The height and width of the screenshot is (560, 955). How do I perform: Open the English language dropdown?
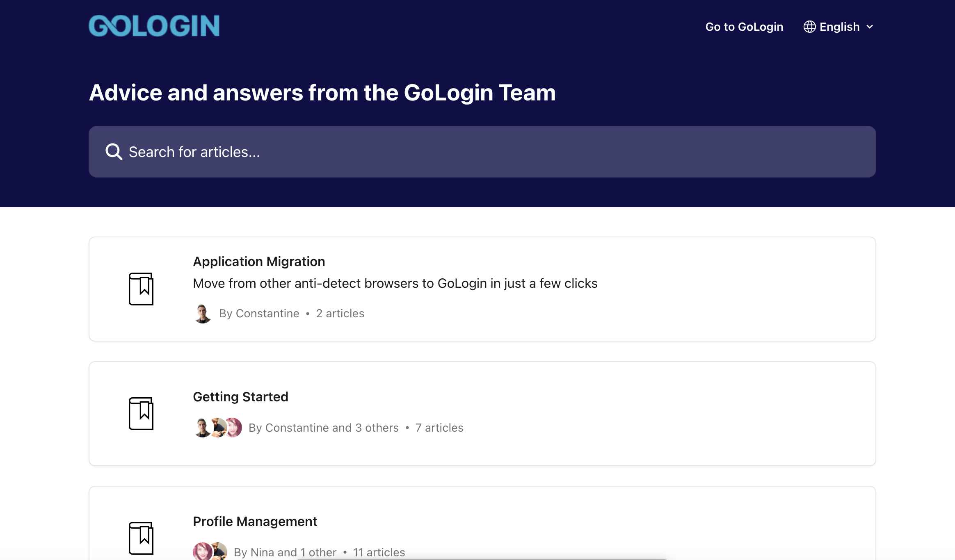tap(838, 27)
